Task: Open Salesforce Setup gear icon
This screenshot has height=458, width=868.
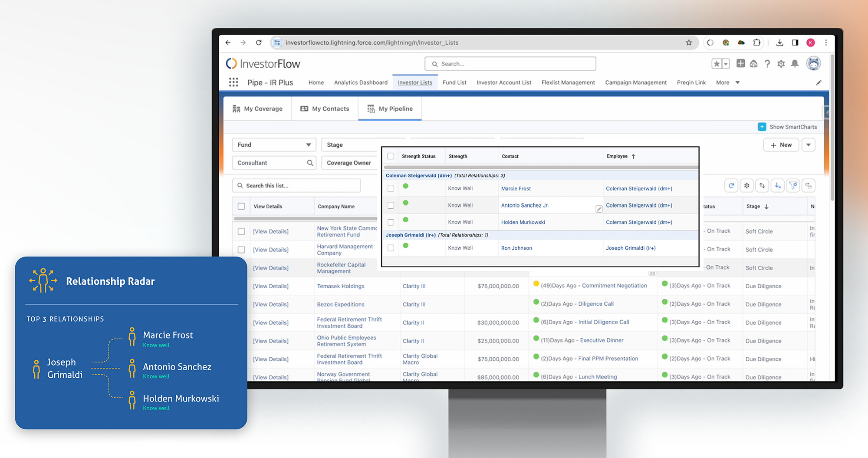Action: pos(781,63)
